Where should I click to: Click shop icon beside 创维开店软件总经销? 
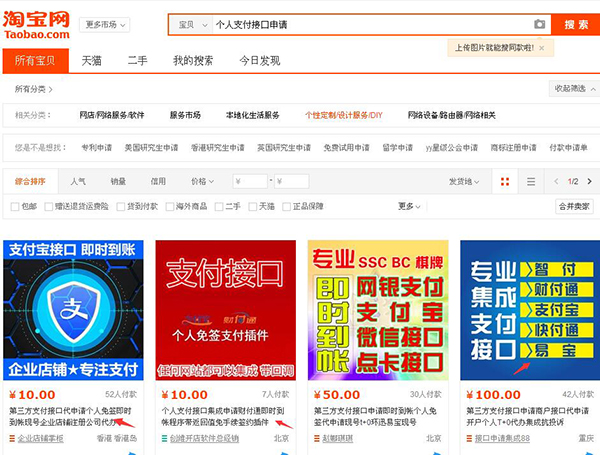[x=165, y=439]
